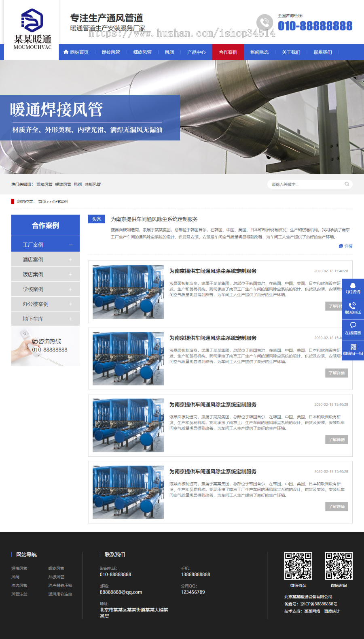Screen dimensions: 364x639
Task: Click footer link 吹边风管
Action: [x=19, y=586]
